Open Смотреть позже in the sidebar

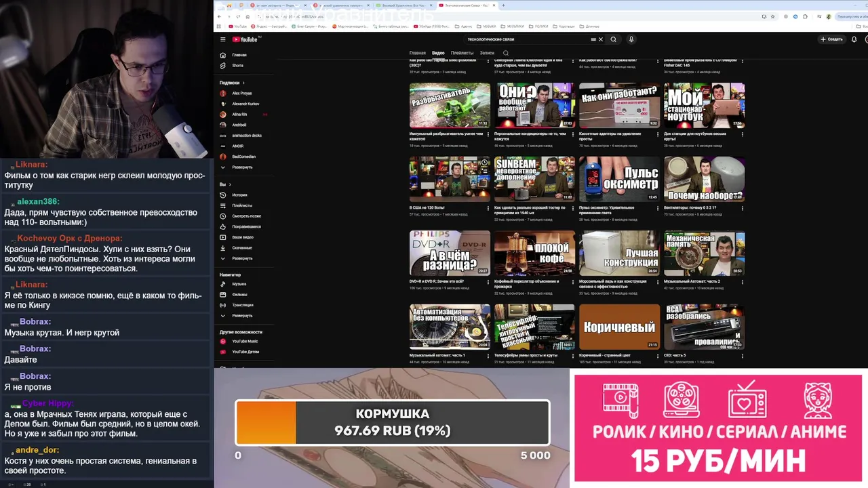click(246, 216)
